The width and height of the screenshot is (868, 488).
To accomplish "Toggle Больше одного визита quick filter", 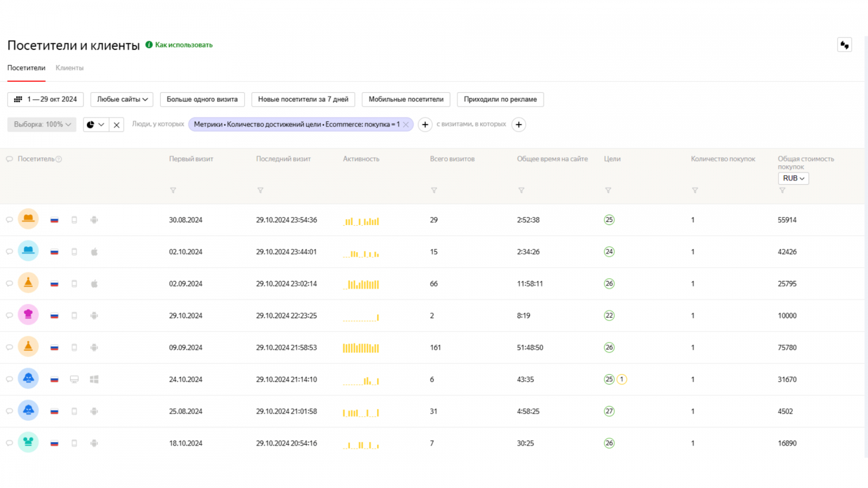I will (202, 99).
